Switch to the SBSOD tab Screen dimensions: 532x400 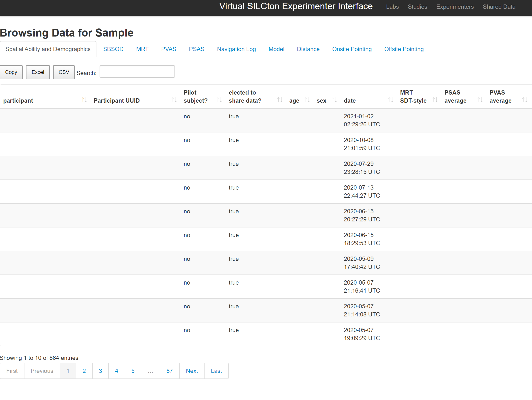(x=113, y=49)
